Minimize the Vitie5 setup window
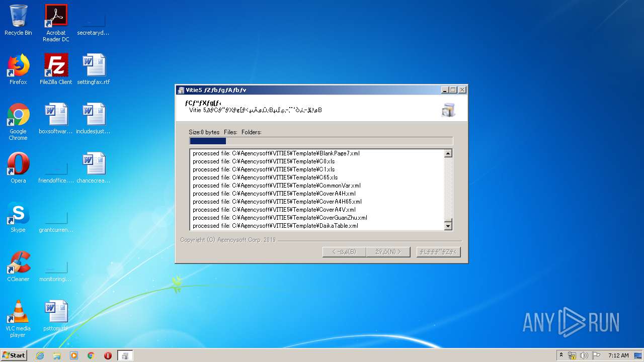 (x=445, y=90)
